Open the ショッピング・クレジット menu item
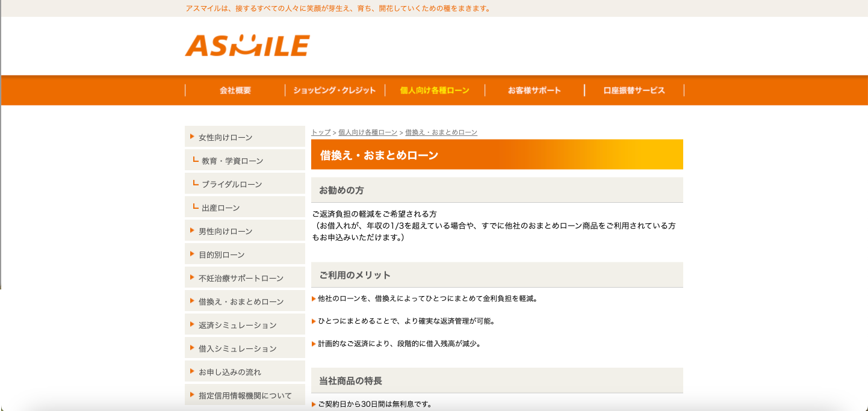The height and width of the screenshot is (411, 868). point(335,90)
